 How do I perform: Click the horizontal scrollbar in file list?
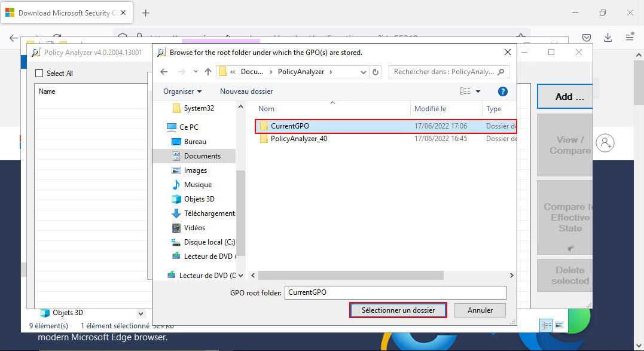pos(351,276)
